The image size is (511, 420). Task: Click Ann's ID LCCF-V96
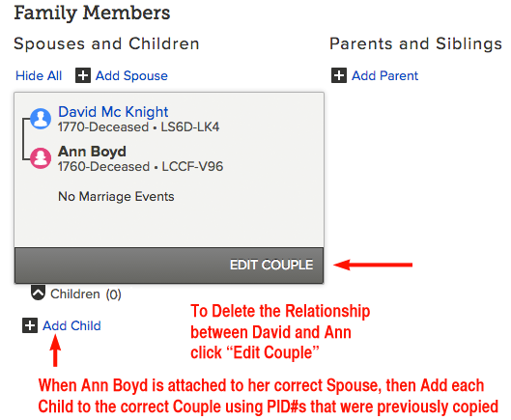(x=192, y=166)
